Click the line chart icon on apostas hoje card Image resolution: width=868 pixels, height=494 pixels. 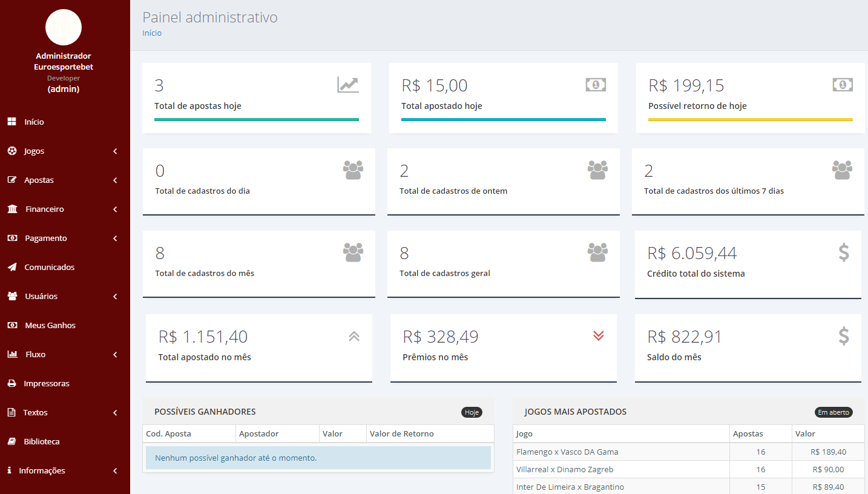(348, 85)
